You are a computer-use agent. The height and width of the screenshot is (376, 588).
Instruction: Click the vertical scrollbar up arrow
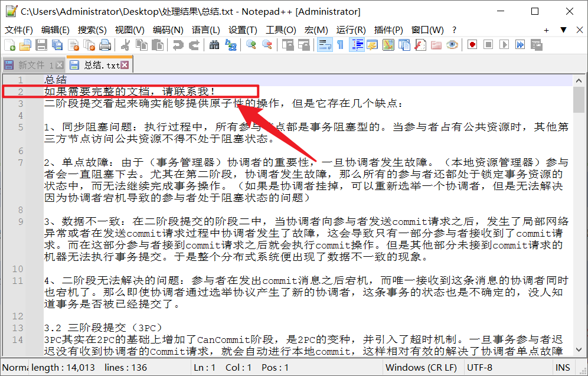[x=579, y=81]
